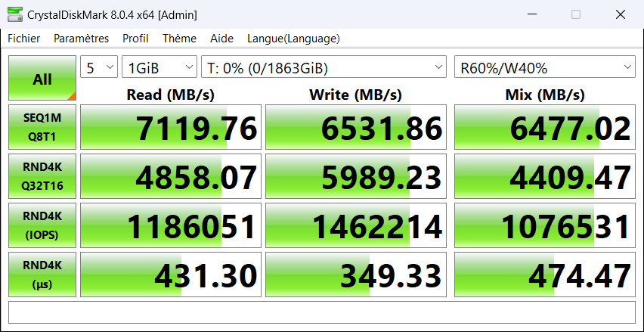
Task: Open the test count dropdown showing 5
Action: [x=99, y=68]
